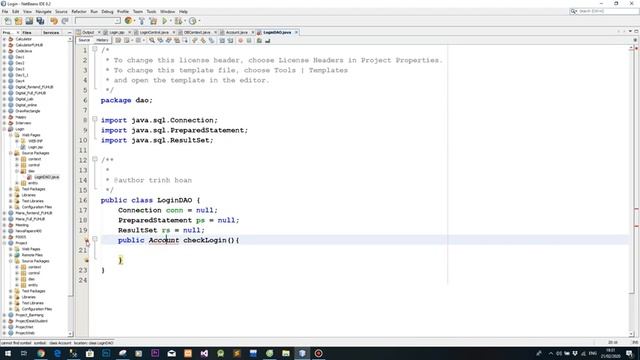
Task: Open the Window menu
Action: click(167, 11)
